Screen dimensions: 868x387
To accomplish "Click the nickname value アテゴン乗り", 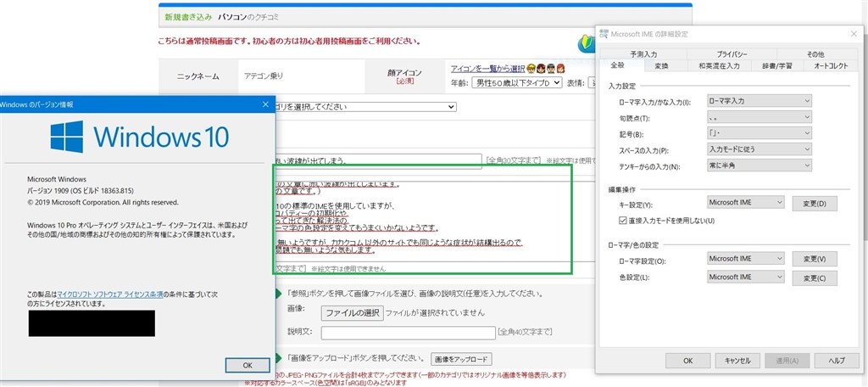I will click(264, 77).
